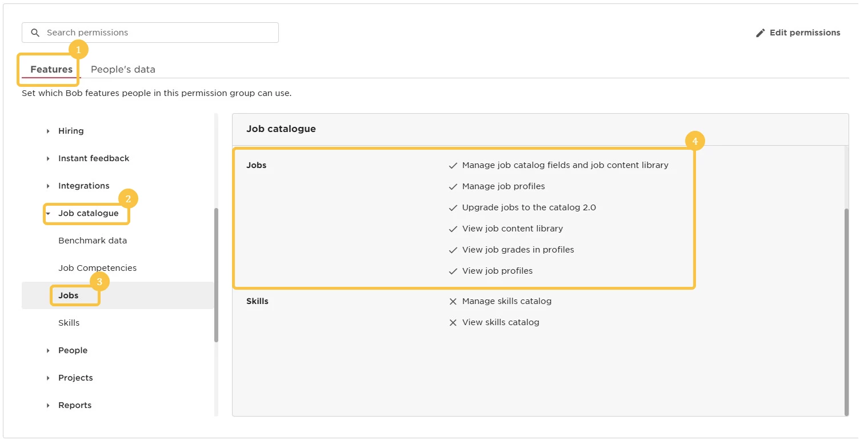The width and height of the screenshot is (868, 444).
Task: Open Edit permissions
Action: [798, 33]
